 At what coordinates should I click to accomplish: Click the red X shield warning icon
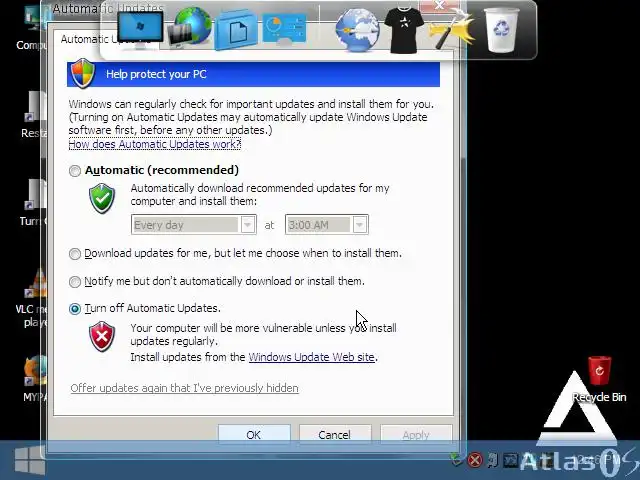102,336
